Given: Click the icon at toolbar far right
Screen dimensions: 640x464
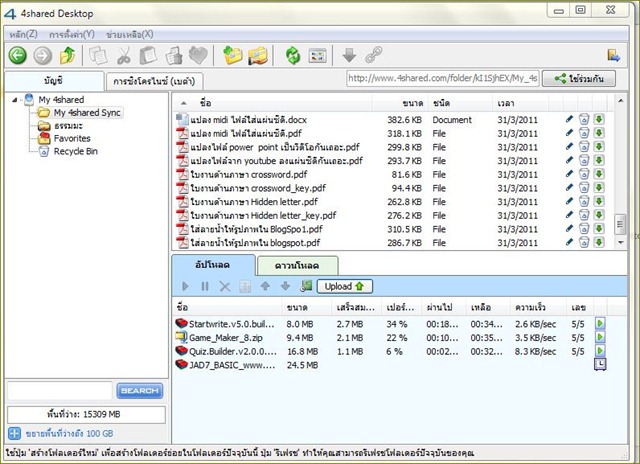Looking at the screenshot, I should [x=613, y=56].
